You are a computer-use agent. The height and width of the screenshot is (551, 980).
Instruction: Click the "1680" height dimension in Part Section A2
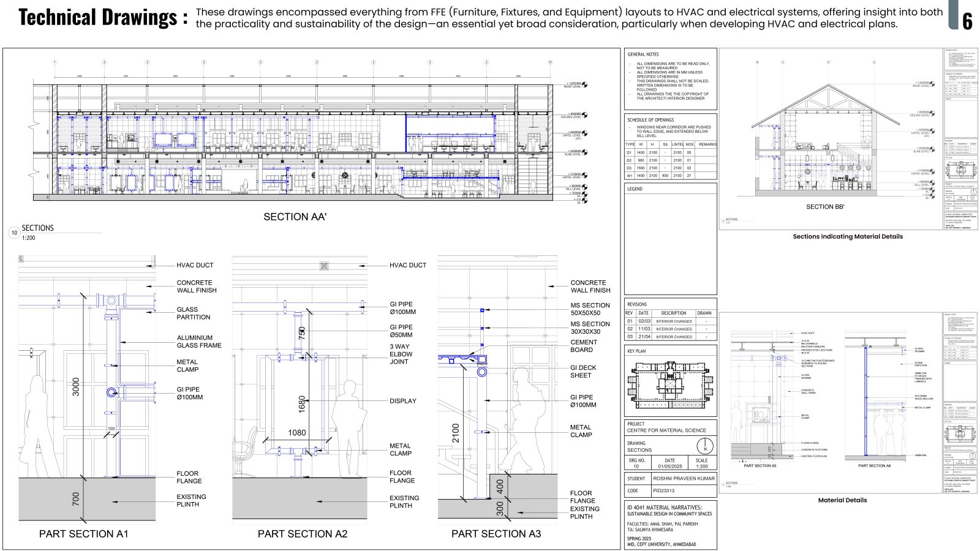click(301, 404)
